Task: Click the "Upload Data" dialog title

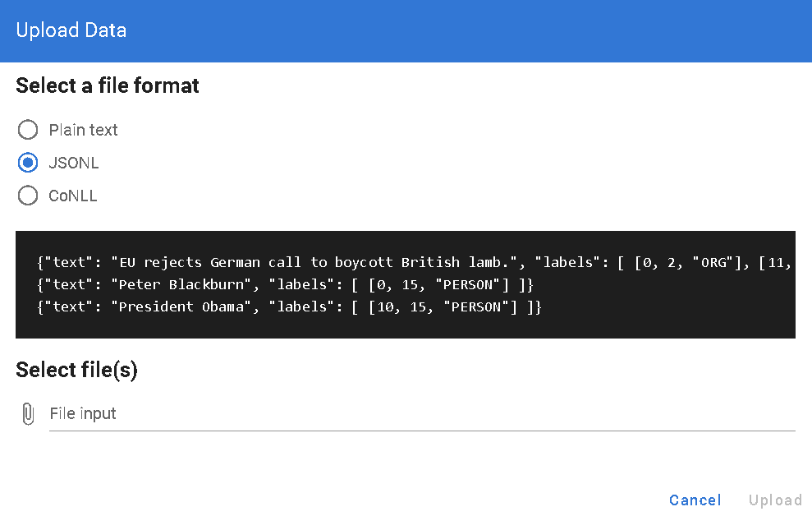Action: pos(71,31)
